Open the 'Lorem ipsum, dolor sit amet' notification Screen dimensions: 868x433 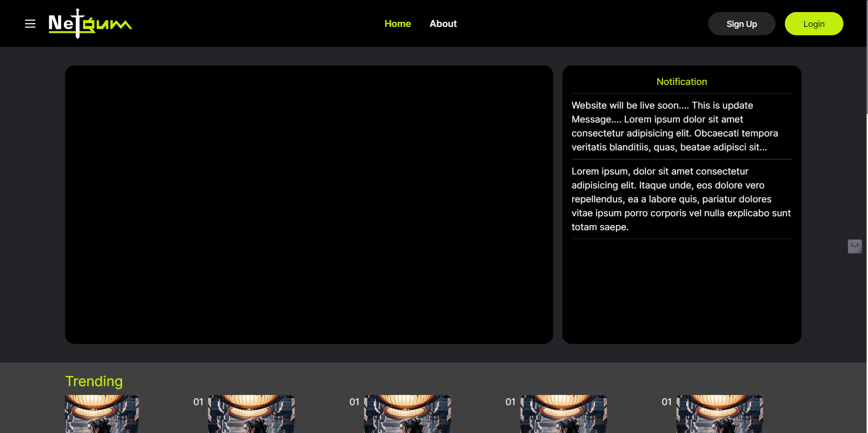[x=681, y=199]
